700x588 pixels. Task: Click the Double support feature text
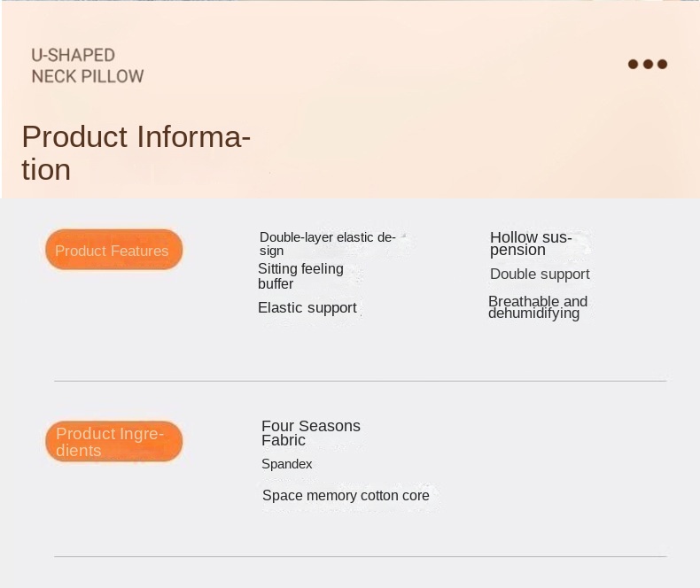(x=540, y=275)
